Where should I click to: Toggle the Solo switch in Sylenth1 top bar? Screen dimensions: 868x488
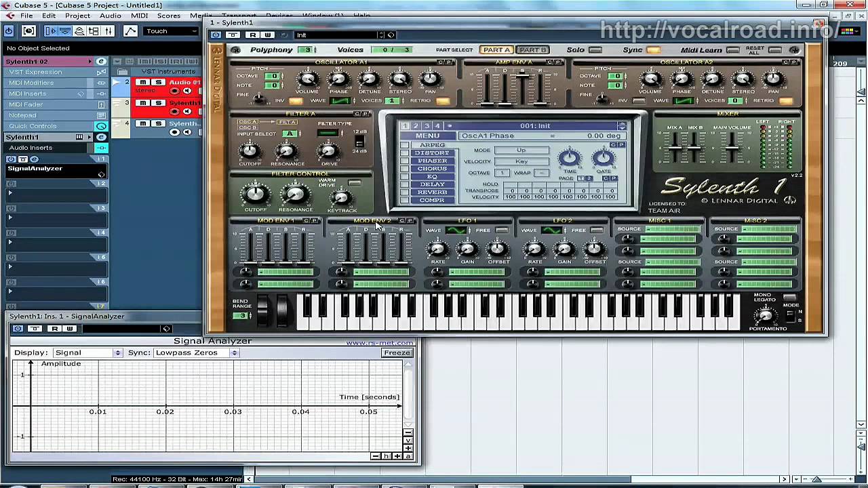tap(595, 50)
